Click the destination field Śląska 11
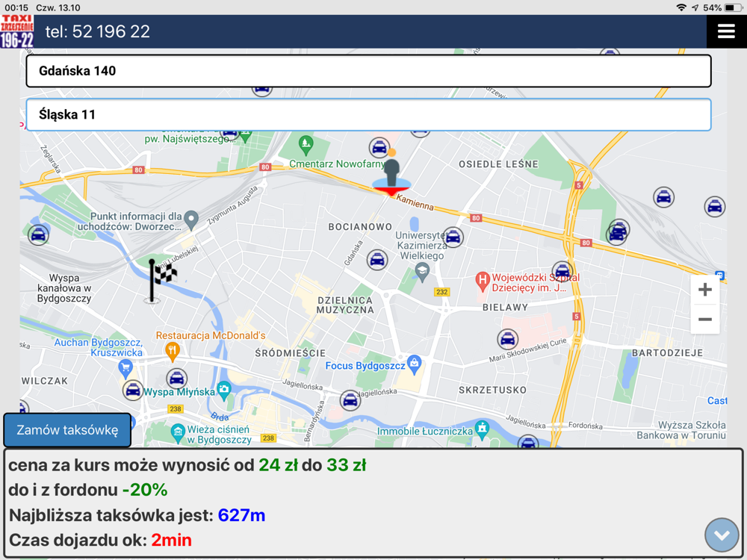 tap(368, 115)
